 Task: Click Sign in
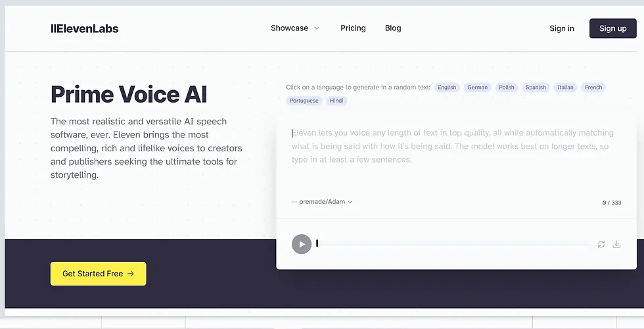(562, 28)
